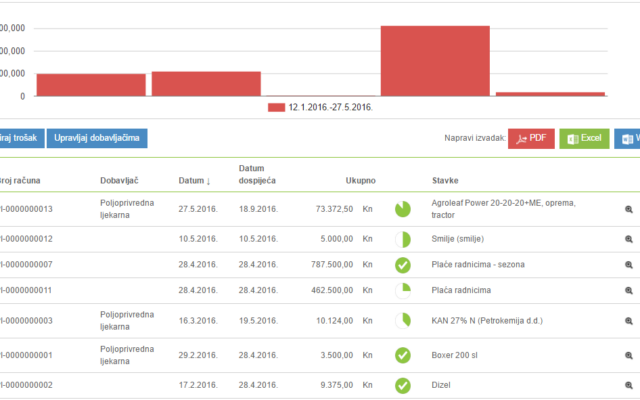The image size is (640, 400).
Task: Click half-paid pie icon for 5.000,00 Kn invoice
Action: click(402, 239)
